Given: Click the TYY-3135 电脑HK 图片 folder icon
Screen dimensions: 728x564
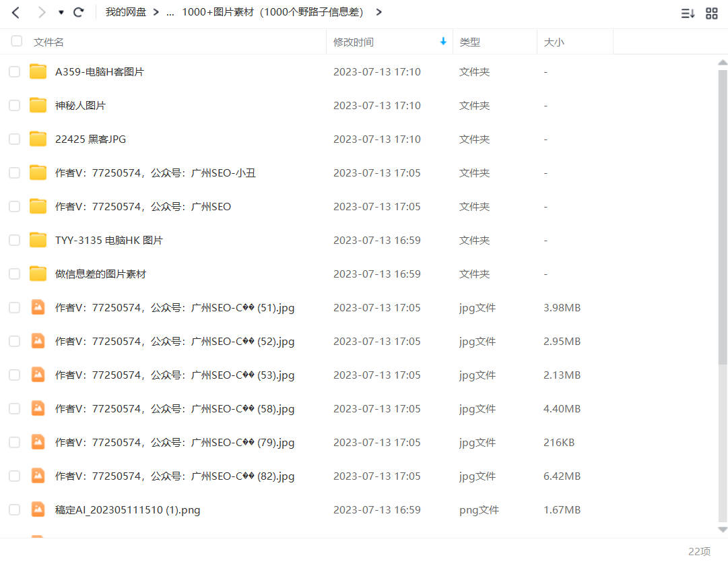Looking at the screenshot, I should [x=38, y=240].
